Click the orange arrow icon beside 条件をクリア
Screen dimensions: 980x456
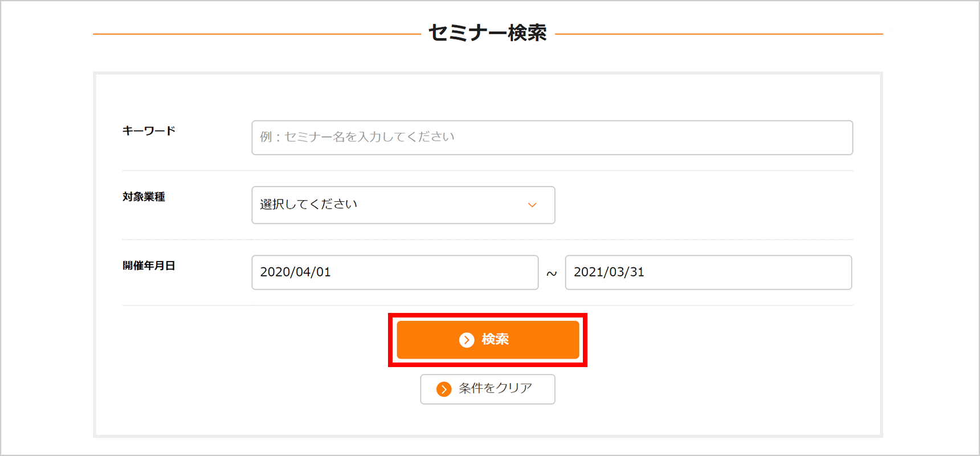[x=444, y=389]
